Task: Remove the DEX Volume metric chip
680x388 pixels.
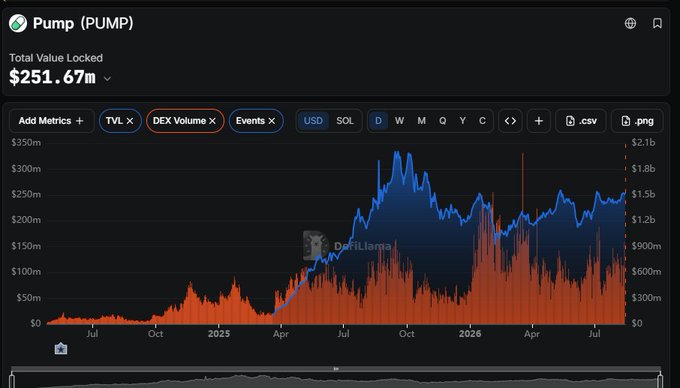Action: tap(212, 121)
